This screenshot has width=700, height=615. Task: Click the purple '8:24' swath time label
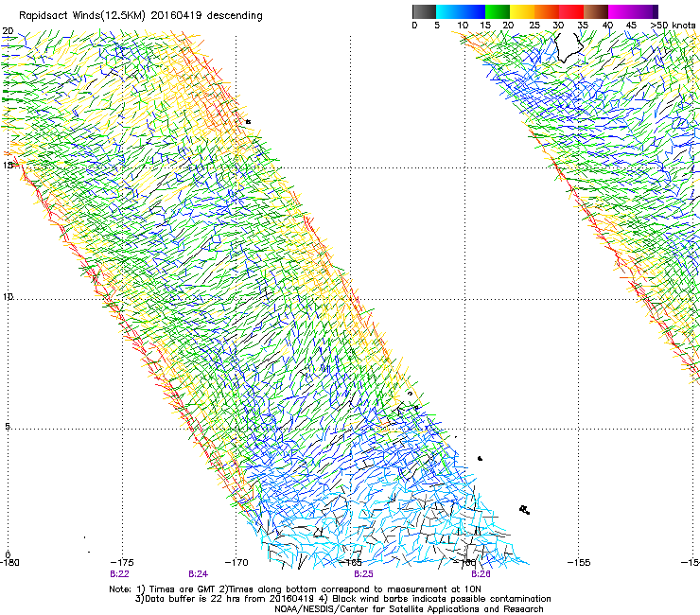click(199, 574)
